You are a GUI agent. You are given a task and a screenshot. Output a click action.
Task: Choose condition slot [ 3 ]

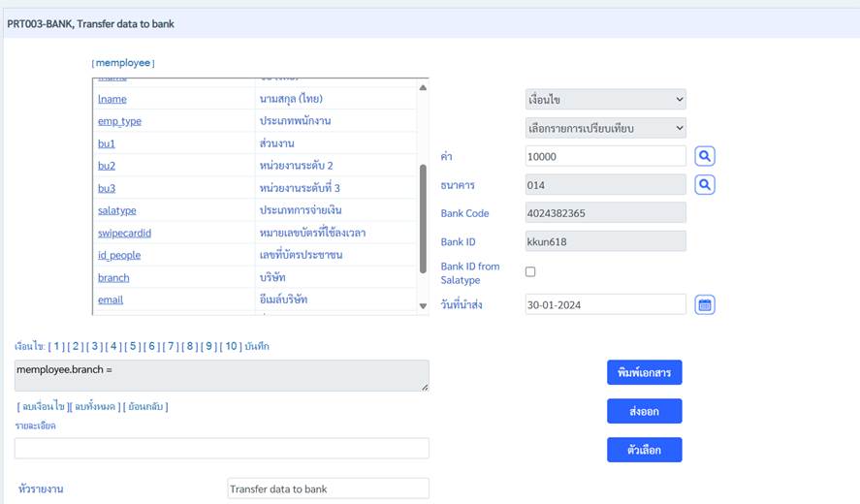[x=95, y=346]
